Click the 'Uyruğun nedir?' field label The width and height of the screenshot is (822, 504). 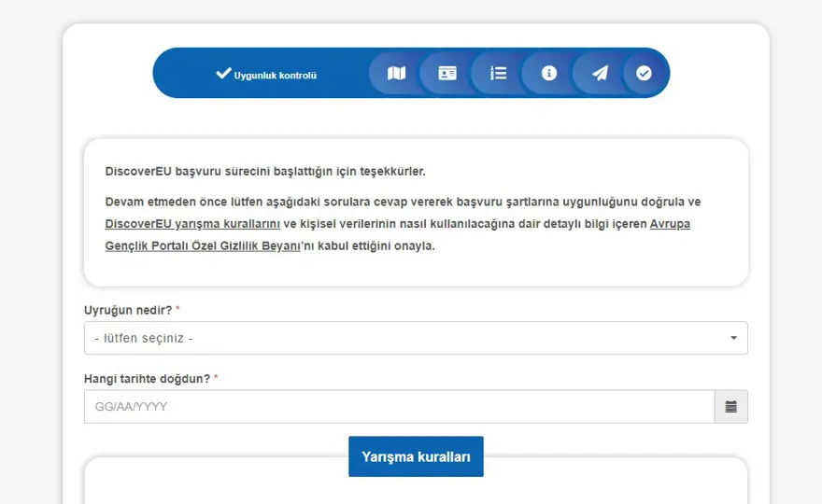point(128,310)
